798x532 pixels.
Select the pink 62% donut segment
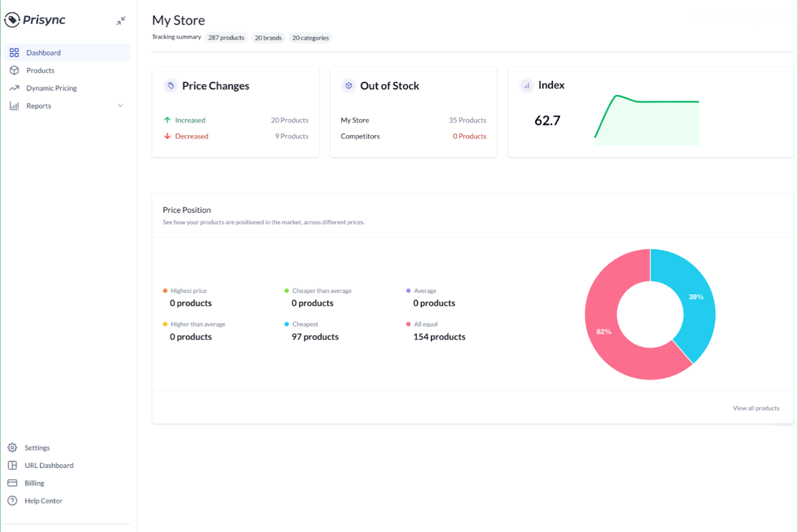coord(603,331)
